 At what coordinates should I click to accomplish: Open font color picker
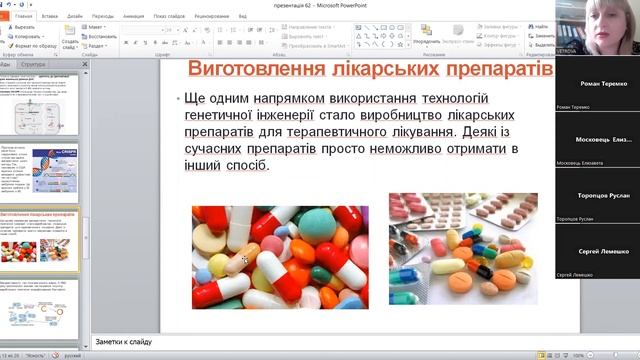tap(203, 42)
